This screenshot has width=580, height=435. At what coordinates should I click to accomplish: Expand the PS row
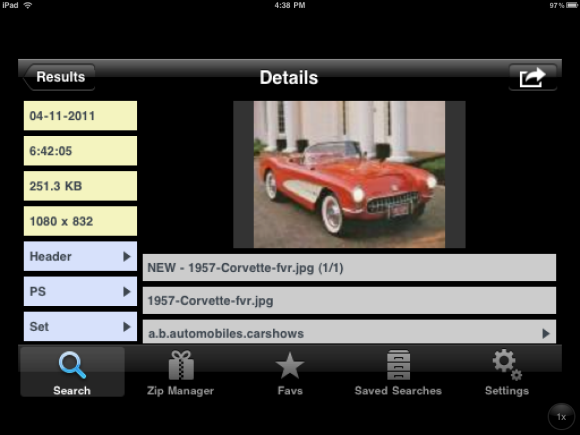(x=80, y=291)
